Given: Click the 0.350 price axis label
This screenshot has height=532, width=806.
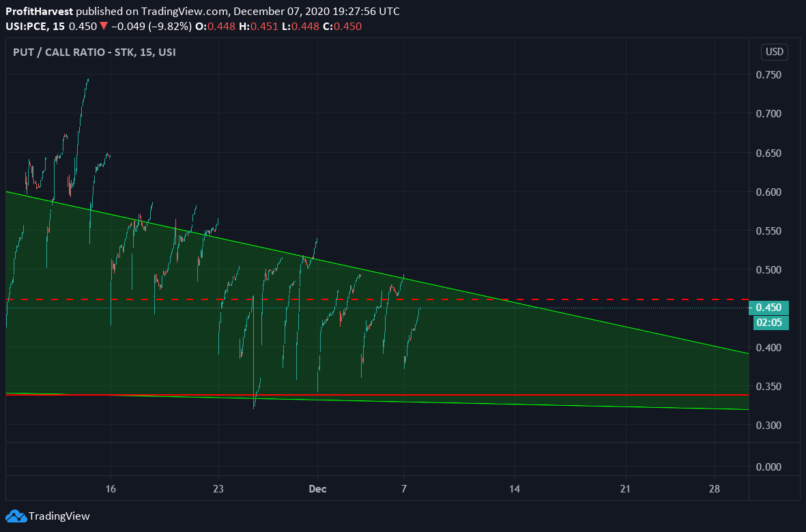Looking at the screenshot, I should pos(768,387).
